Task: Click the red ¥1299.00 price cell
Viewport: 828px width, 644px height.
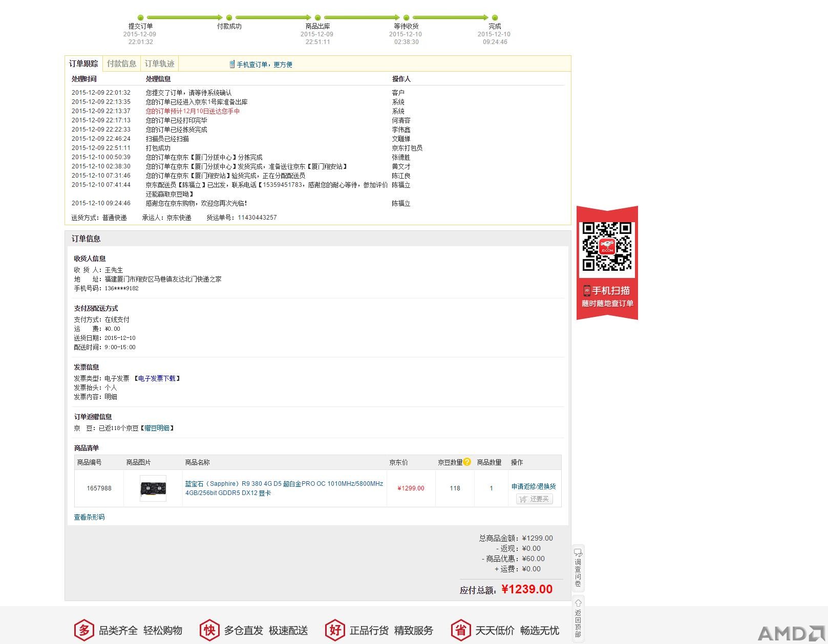Action: [411, 488]
